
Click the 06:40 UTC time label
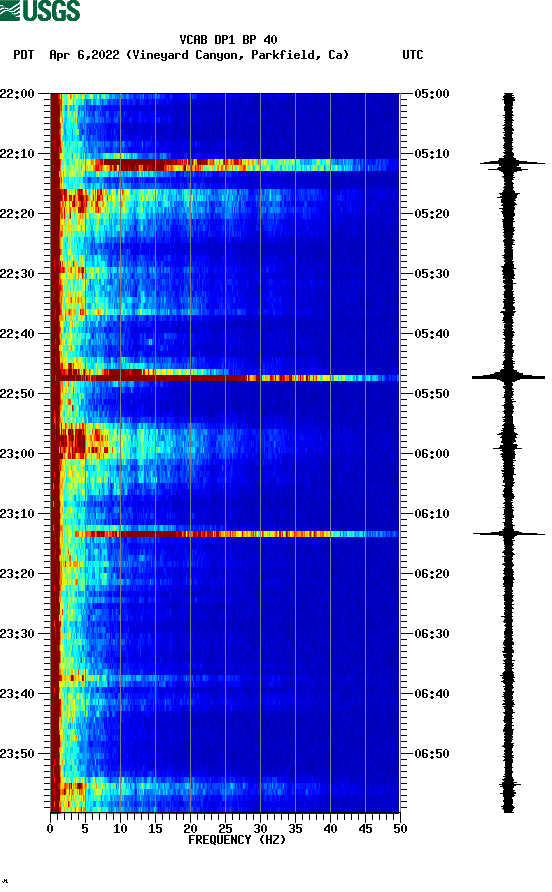tap(432, 694)
